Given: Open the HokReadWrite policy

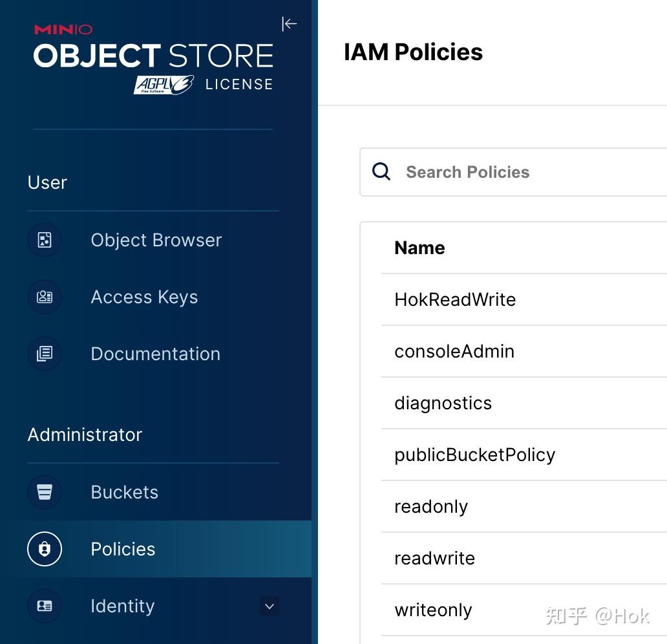Looking at the screenshot, I should click(x=455, y=299).
